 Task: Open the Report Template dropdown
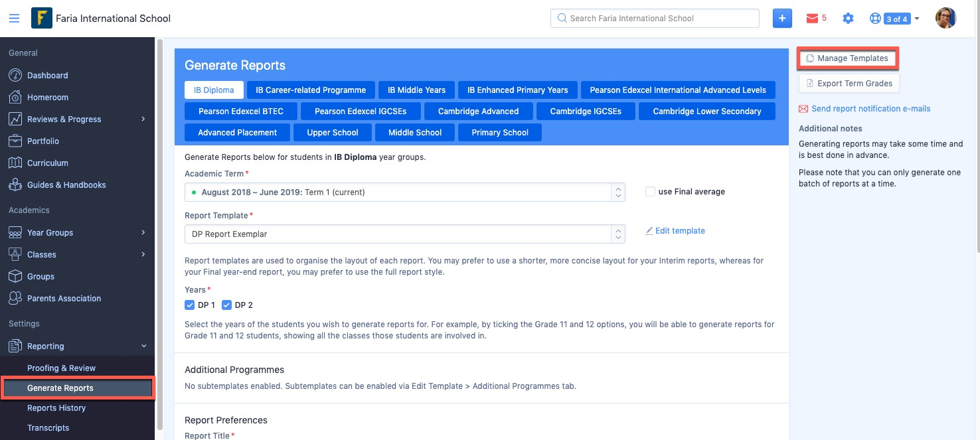point(404,234)
